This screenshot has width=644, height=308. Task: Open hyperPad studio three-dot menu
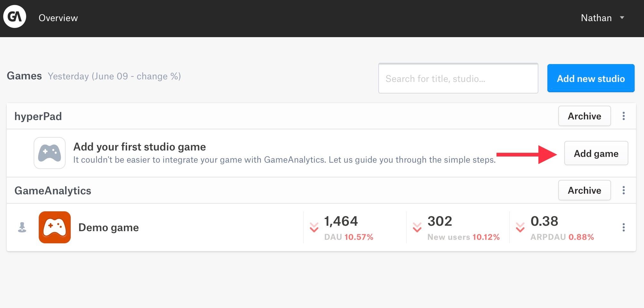pos(624,116)
